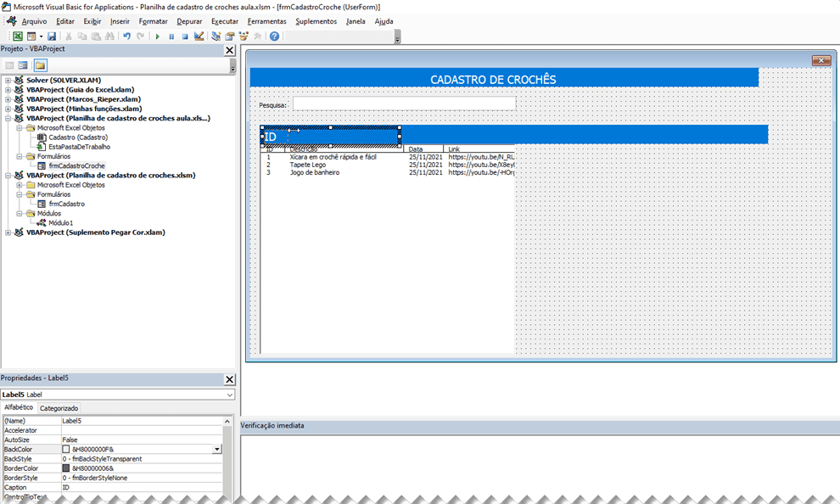Click the Break (pause) toolbar icon
840x504 pixels.
(x=172, y=36)
